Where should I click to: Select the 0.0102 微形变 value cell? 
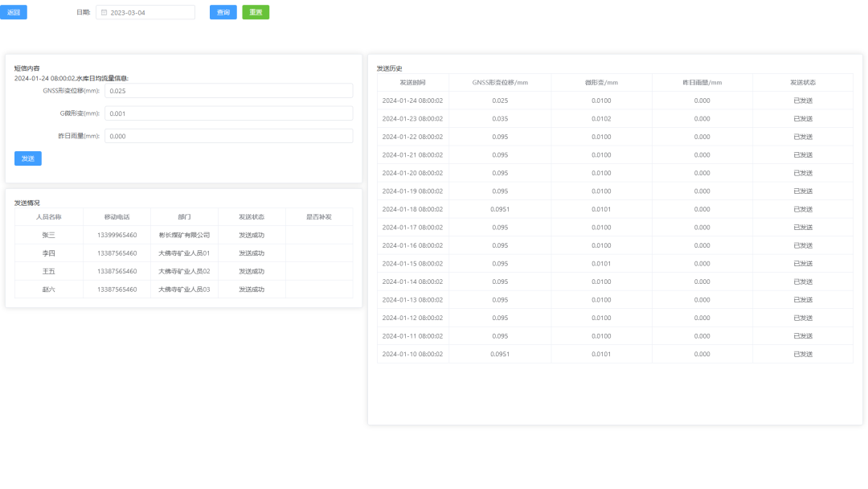click(601, 119)
